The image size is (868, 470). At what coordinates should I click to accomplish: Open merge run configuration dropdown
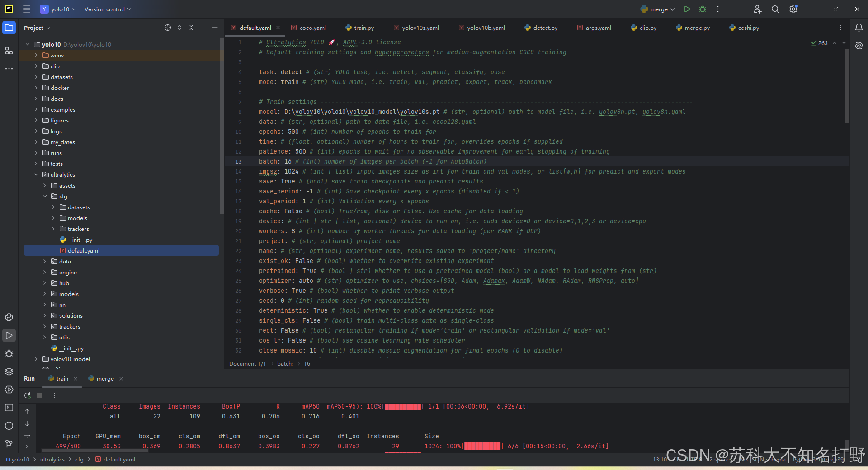click(658, 9)
